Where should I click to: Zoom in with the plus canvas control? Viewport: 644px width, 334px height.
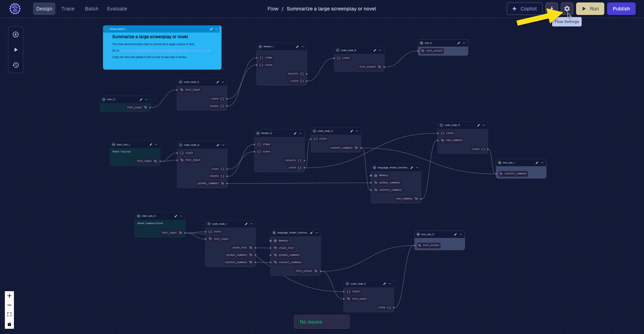[x=9, y=296]
